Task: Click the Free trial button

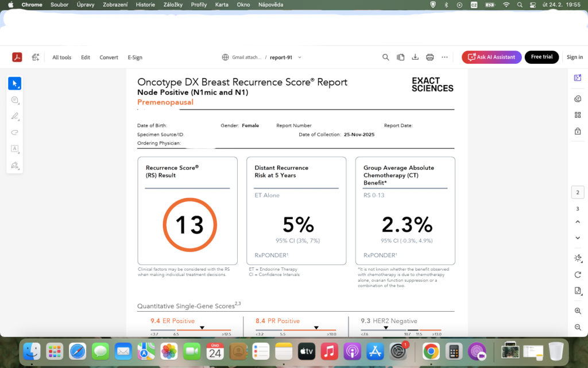Action: click(541, 57)
